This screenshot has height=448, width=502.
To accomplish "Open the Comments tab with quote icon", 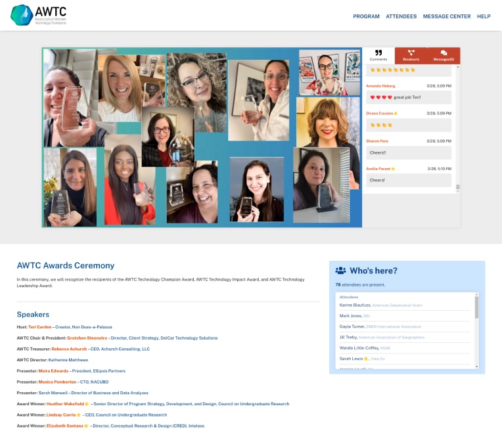I will [378, 55].
